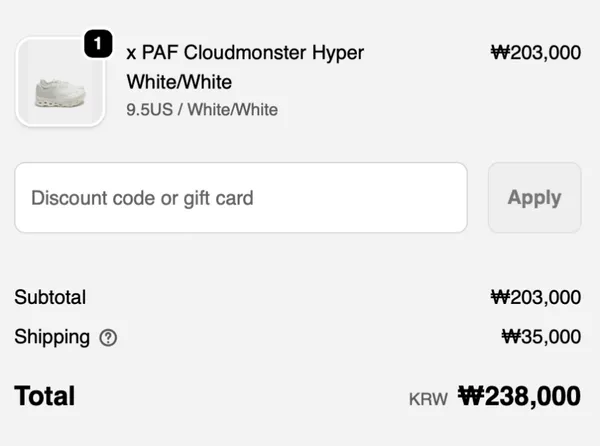Click the shipping help question mark icon
Screen dimensions: 600x446
[x=109, y=338]
